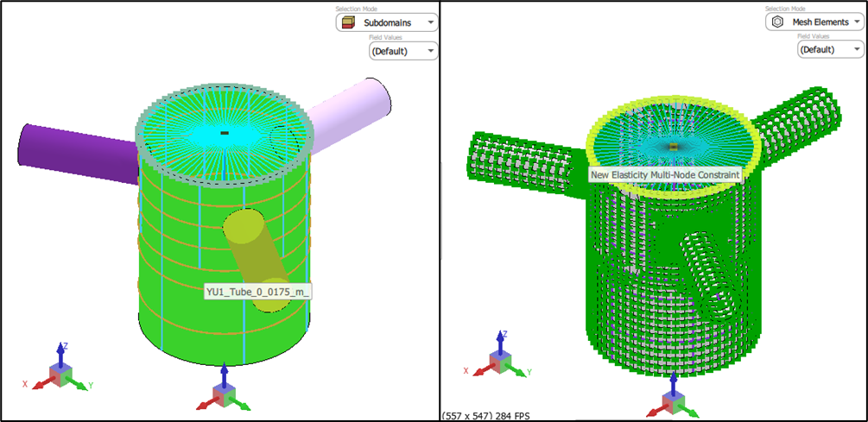Click the New Elasticity Multi-Node Constraint label
The height and width of the screenshot is (422, 868).
pos(665,175)
